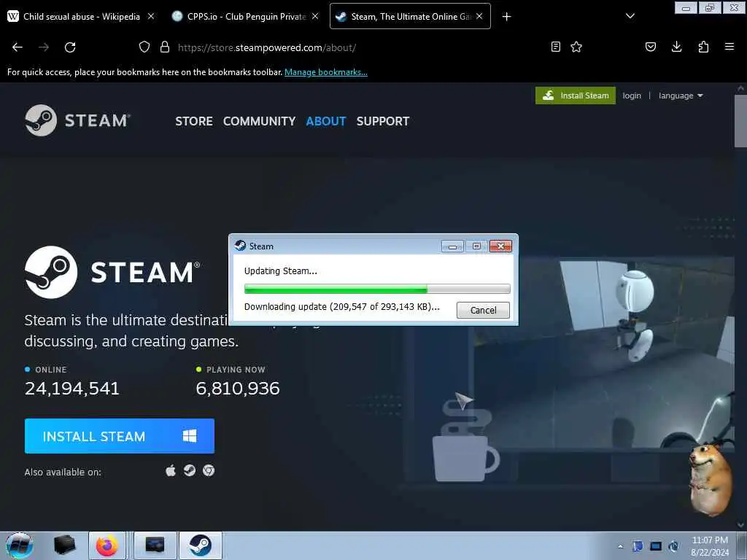Minimize the Steam updater dialog
This screenshot has width=747, height=560.
coord(452,246)
